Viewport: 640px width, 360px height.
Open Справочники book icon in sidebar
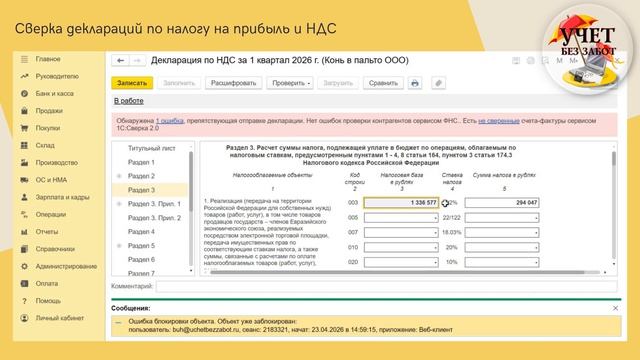coord(24,249)
